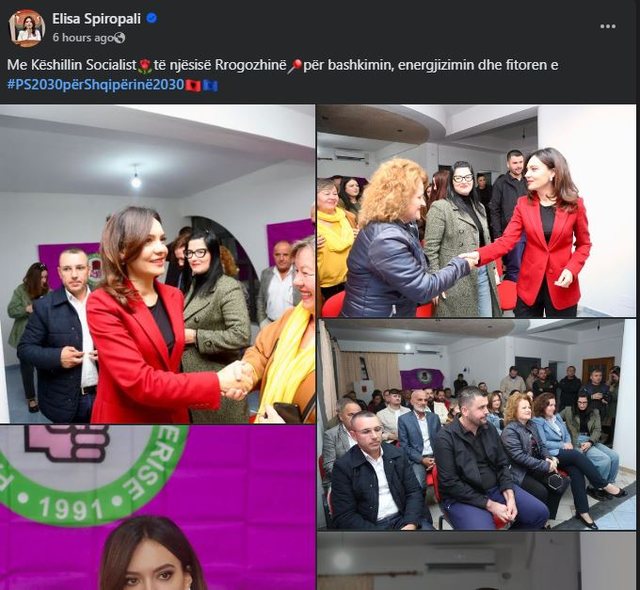Screen dimensions: 640x590
Task: Click the 6 hours ago timestamp
Action: coord(83,38)
